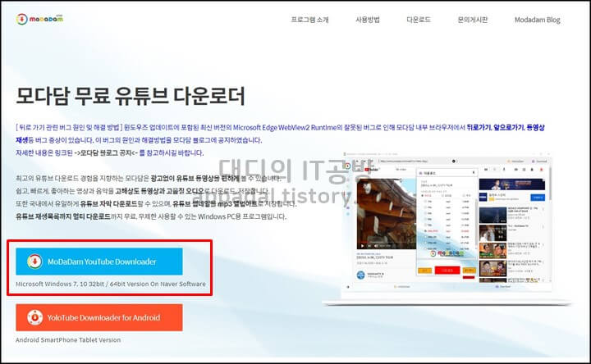The width and height of the screenshot is (591, 364).
Task: Click Microsoft Windows 7, 10 32bit / 64bit text
Action: [111, 284]
